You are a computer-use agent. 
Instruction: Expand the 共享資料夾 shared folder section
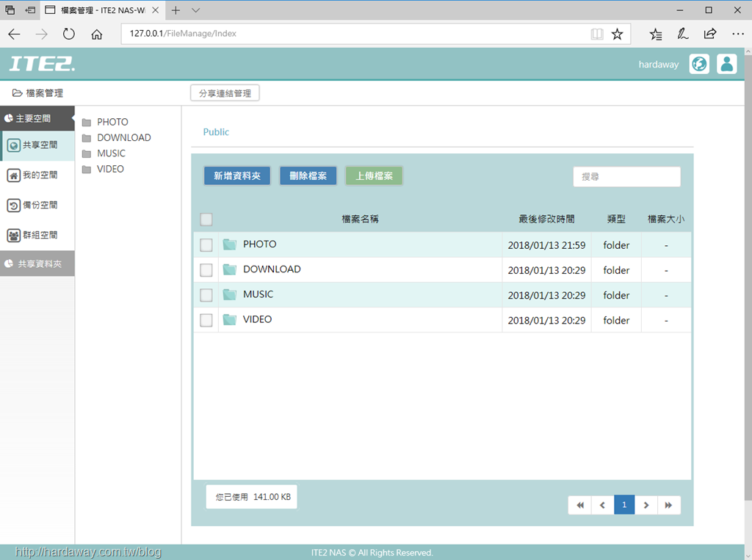click(x=37, y=263)
